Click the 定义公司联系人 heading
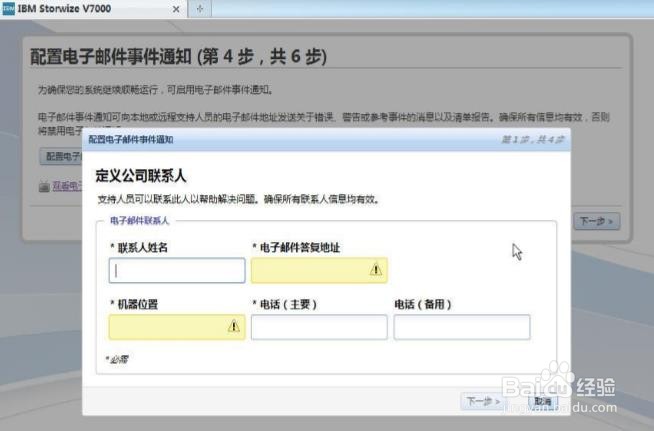 pos(141,176)
